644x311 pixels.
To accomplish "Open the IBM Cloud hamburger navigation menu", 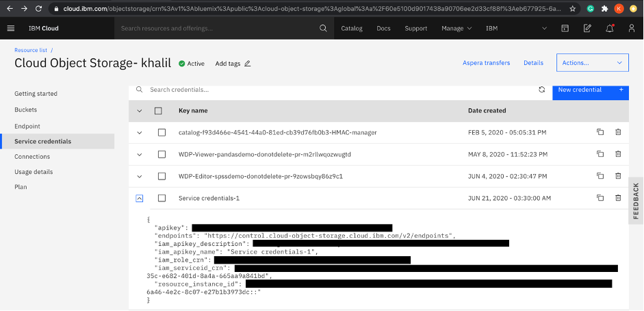I will click(11, 28).
